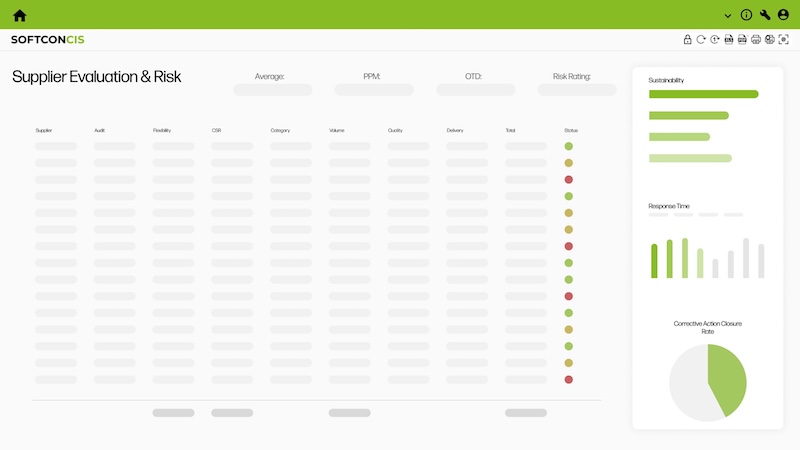The width and height of the screenshot is (800, 450).
Task: Click the padlock lock icon
Action: point(687,39)
